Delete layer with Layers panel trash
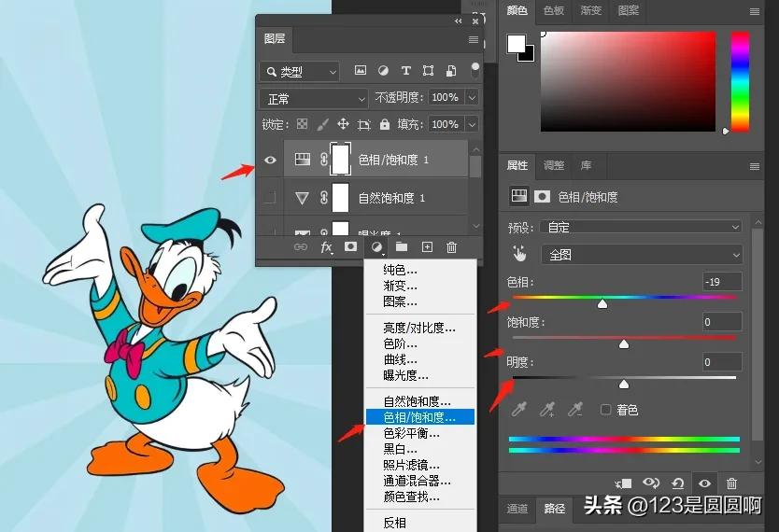This screenshot has width=779, height=532. coord(451,246)
